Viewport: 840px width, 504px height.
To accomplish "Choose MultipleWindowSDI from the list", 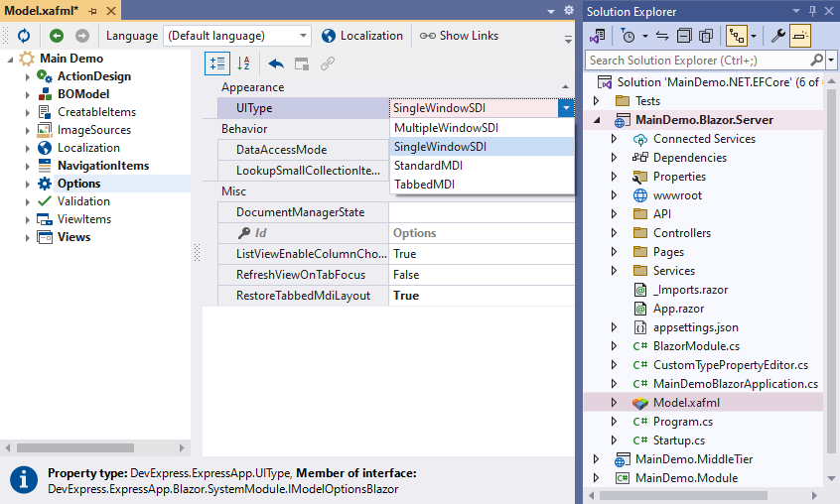I will 482,128.
